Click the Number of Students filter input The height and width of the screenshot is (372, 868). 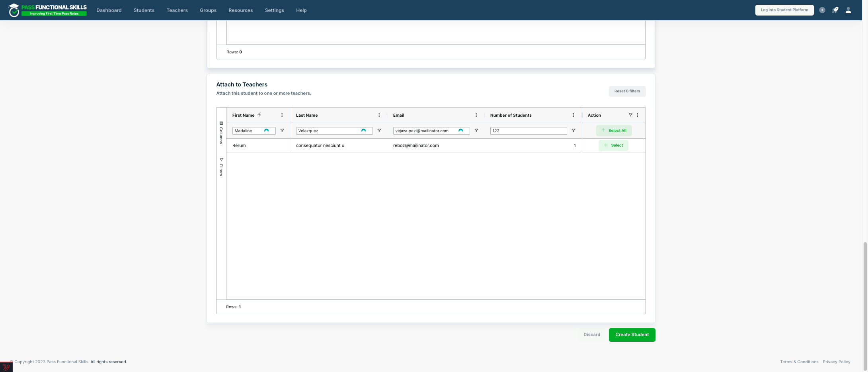[x=529, y=131]
